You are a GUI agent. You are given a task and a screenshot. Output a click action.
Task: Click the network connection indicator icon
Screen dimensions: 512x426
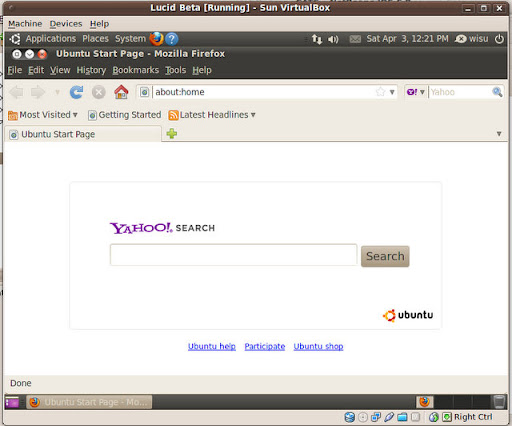coord(317,39)
